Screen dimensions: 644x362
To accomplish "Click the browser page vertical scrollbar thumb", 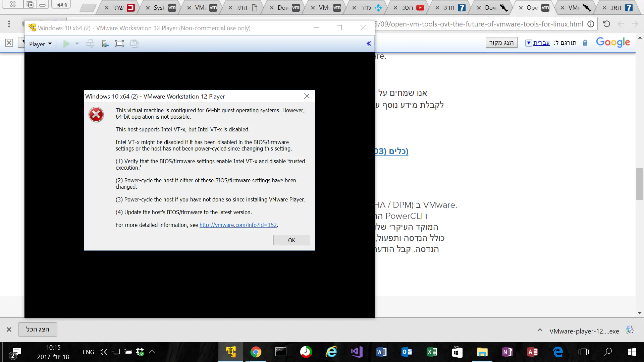I will pos(640,184).
